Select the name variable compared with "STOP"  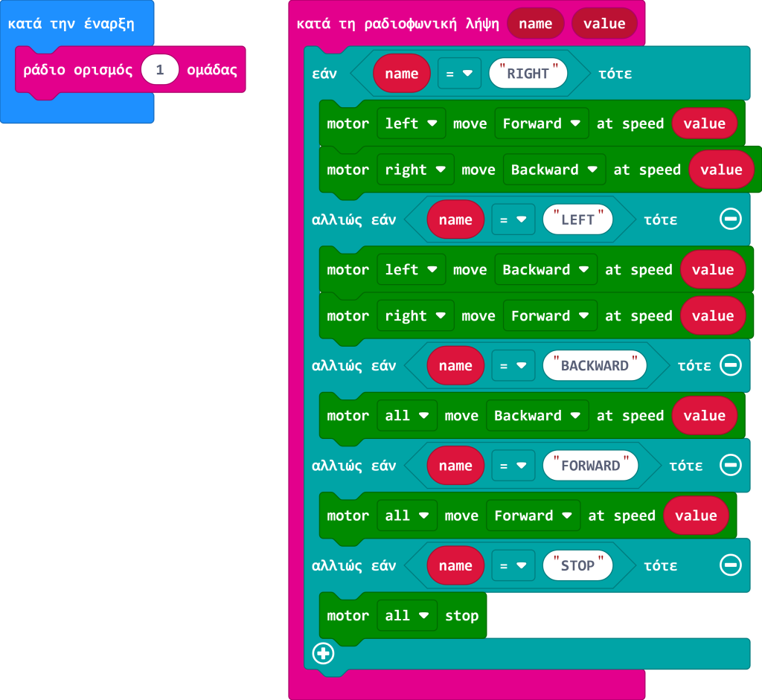[455, 565]
